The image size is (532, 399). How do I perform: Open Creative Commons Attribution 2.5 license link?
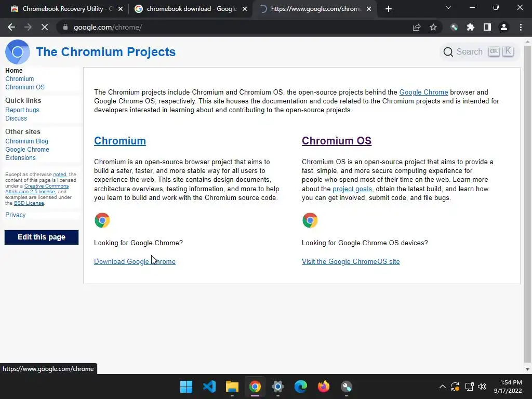point(37,189)
